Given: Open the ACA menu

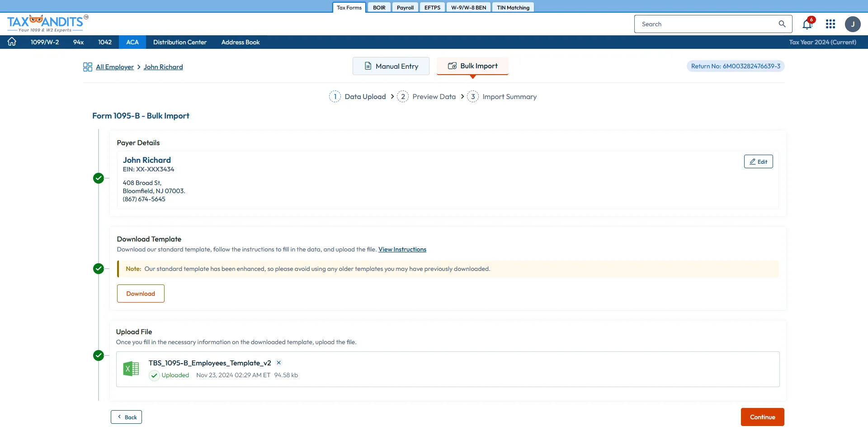Looking at the screenshot, I should click(x=132, y=42).
